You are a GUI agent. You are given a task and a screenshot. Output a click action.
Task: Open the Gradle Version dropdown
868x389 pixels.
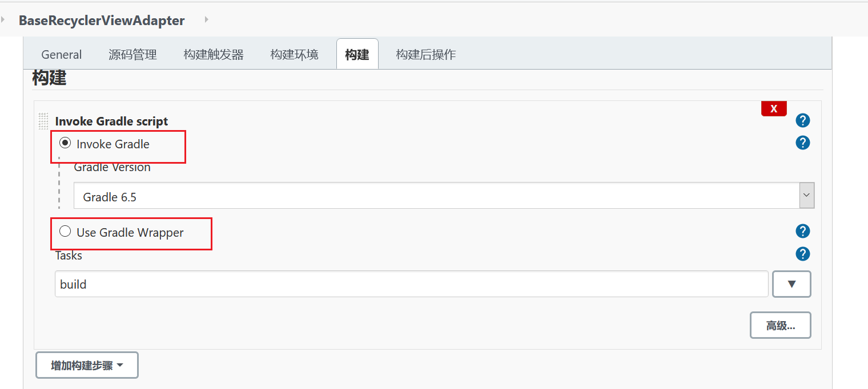point(806,195)
